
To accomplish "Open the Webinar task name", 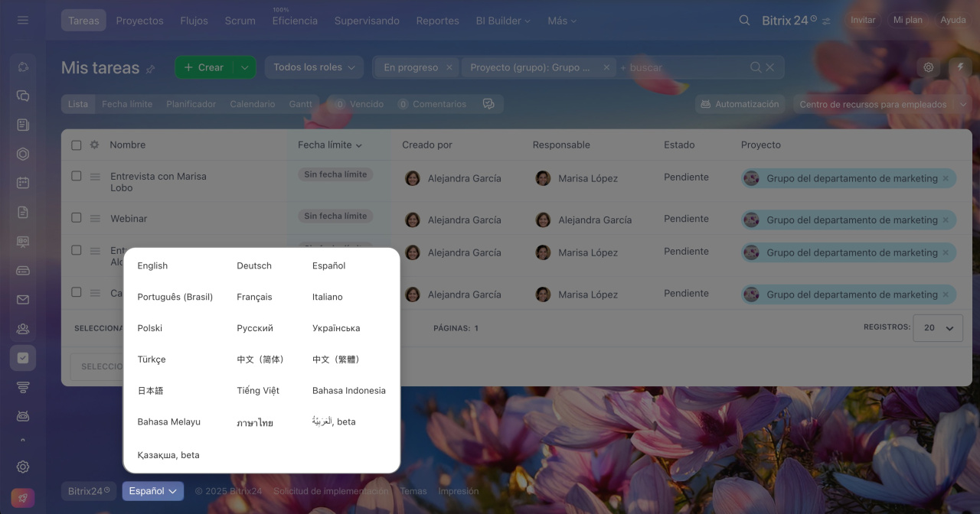I will point(129,219).
